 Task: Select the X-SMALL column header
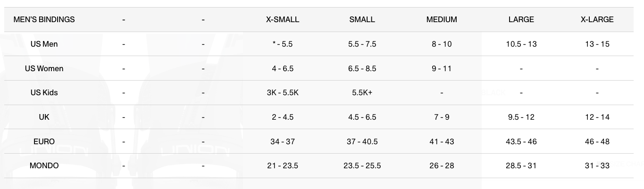(282, 20)
